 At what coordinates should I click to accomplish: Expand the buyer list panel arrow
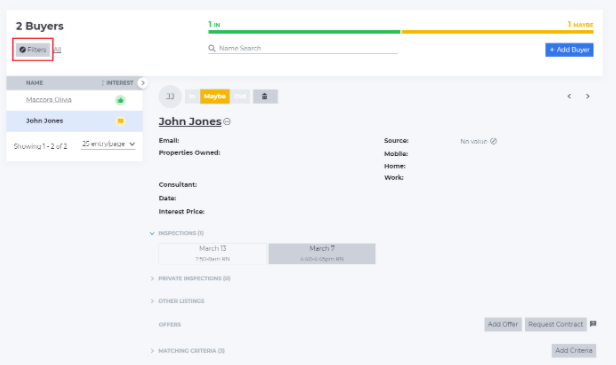tap(143, 83)
